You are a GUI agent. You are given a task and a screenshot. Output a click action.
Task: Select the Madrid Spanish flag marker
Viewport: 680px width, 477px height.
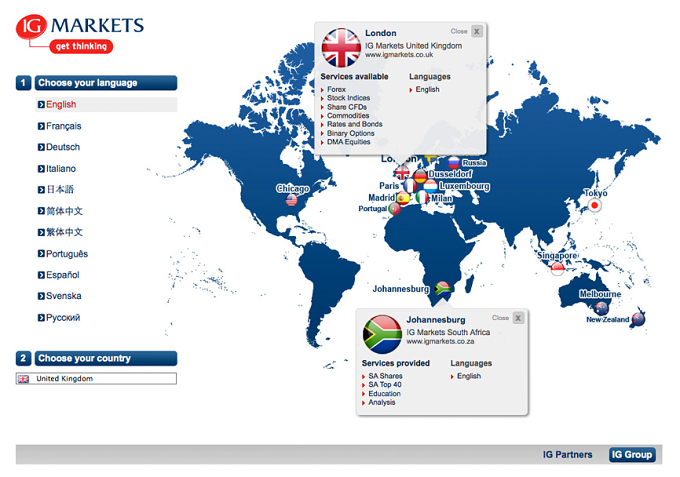403,198
